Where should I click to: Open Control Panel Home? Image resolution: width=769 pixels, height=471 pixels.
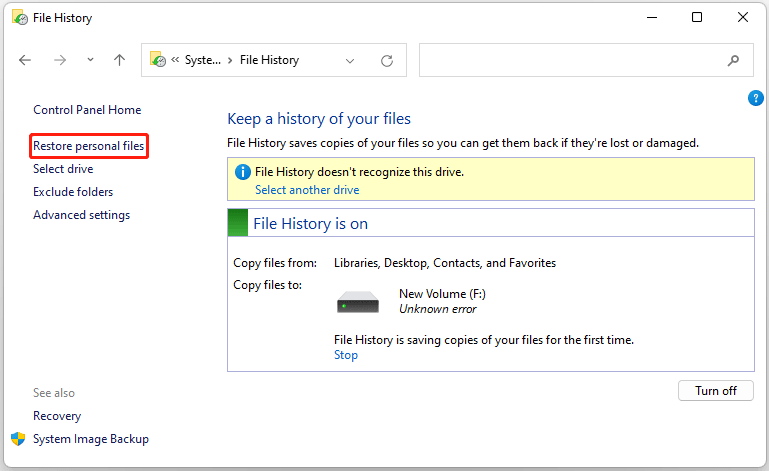click(87, 110)
